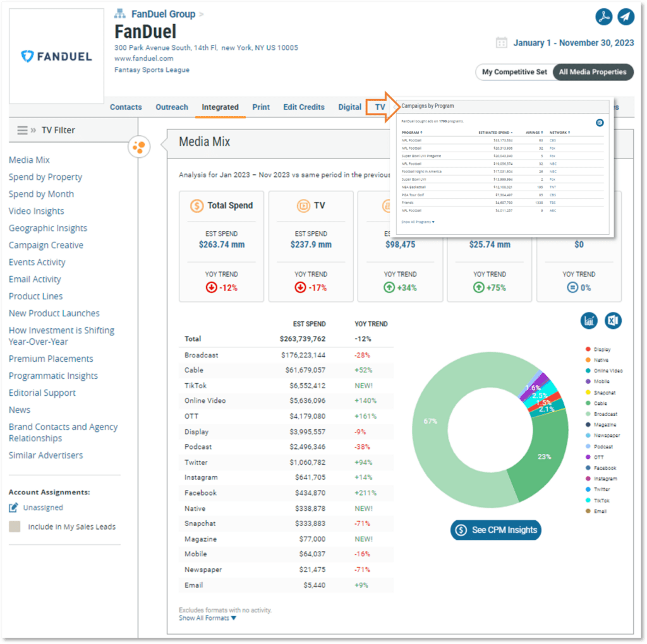Open Spend by Month in the sidebar

click(x=41, y=194)
